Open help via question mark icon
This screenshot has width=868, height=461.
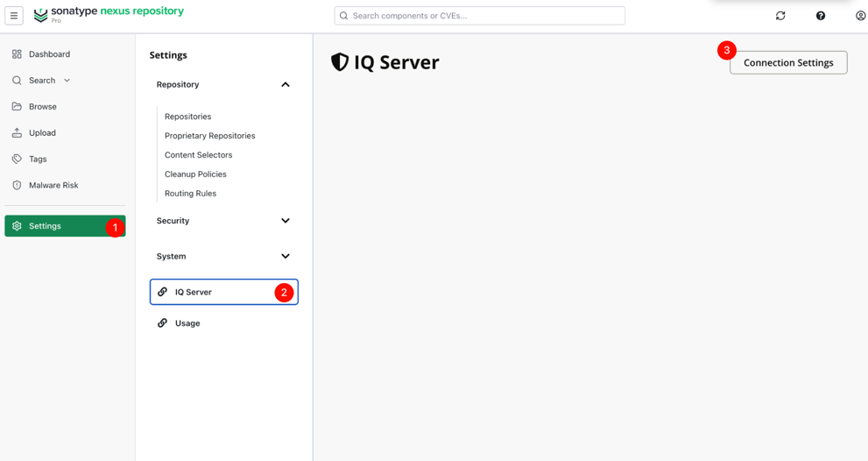(821, 16)
